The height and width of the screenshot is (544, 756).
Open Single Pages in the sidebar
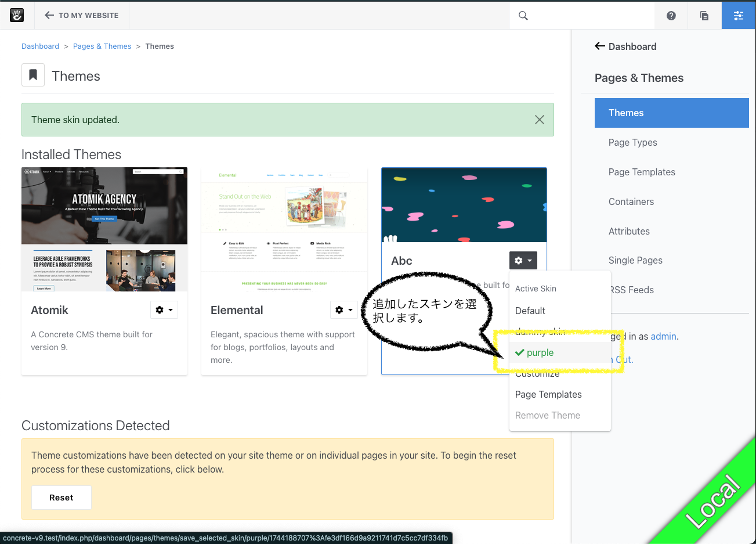635,260
